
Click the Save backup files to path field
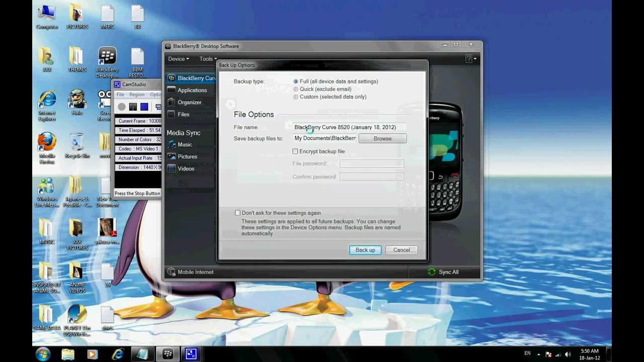coord(325,138)
